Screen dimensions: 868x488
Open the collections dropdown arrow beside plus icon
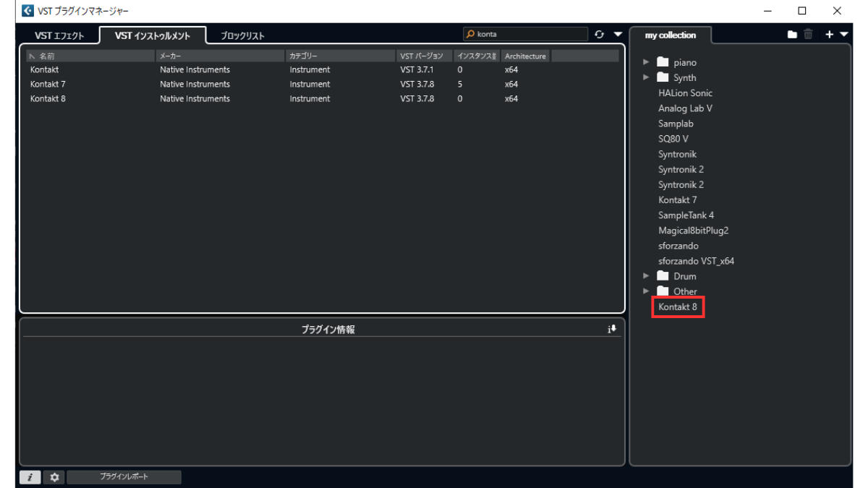click(844, 34)
